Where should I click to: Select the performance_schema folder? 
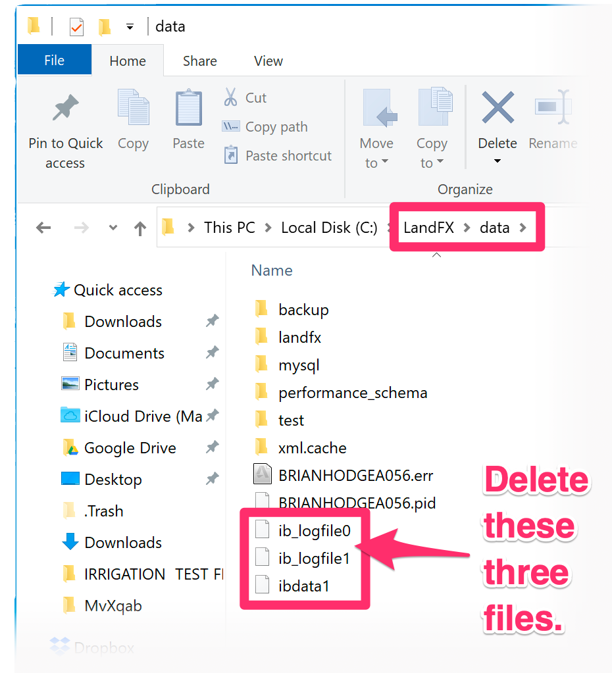341,393
